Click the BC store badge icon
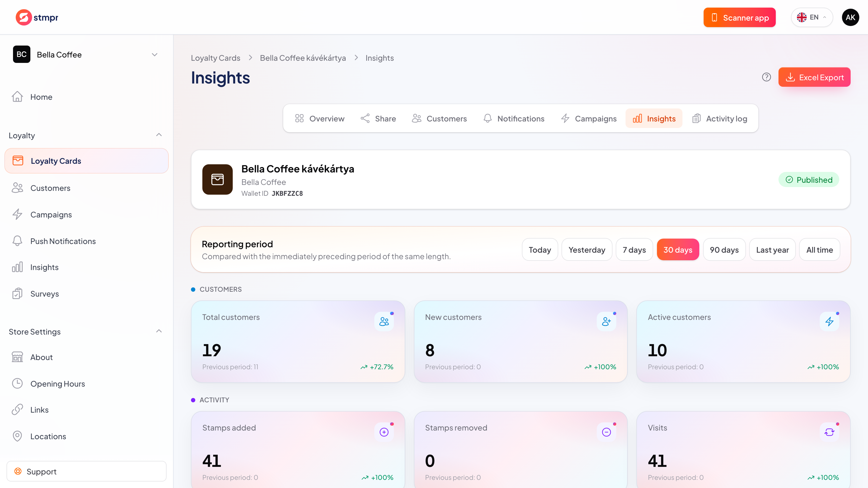The width and height of the screenshot is (868, 488). pos(22,54)
